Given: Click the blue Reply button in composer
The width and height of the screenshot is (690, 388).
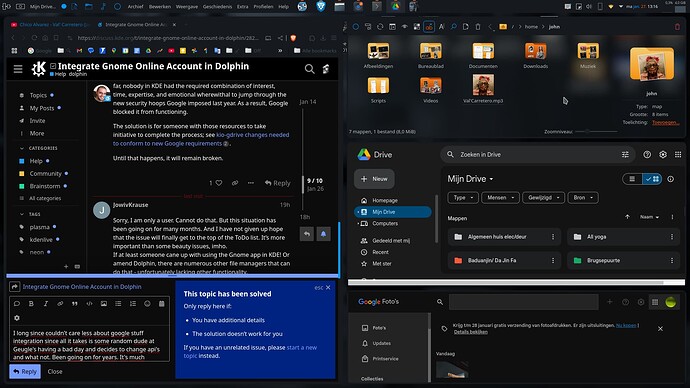Looking at the screenshot, I should pyautogui.click(x=25, y=371).
